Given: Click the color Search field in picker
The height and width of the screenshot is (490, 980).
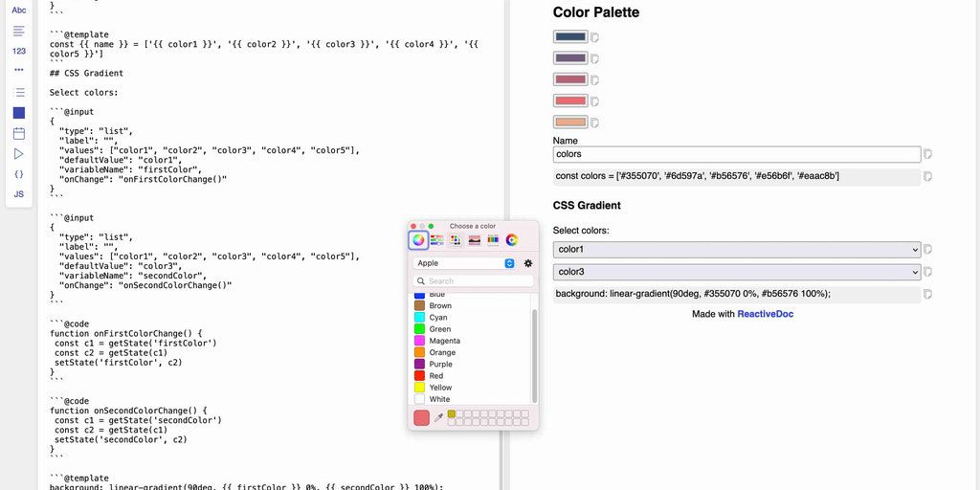Looking at the screenshot, I should [x=473, y=281].
